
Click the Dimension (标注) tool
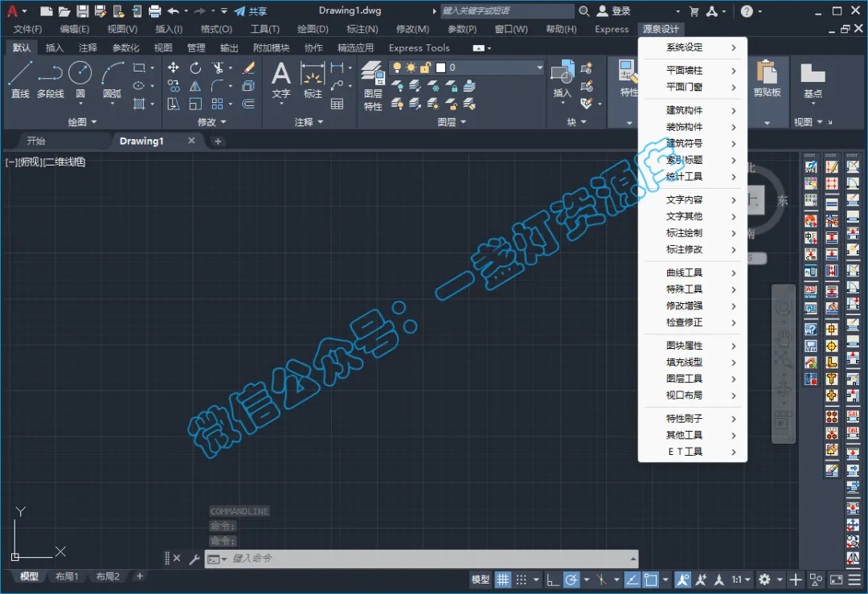point(313,81)
